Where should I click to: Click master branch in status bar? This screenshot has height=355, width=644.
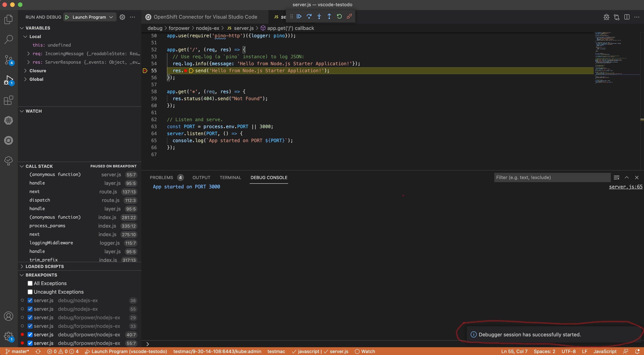[17, 351]
